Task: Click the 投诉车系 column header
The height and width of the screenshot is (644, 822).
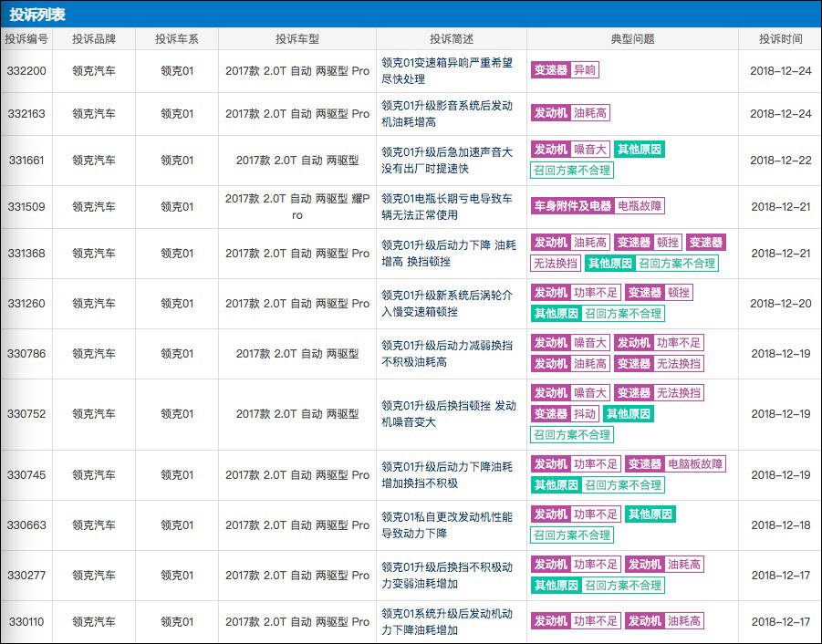Action: coord(177,39)
